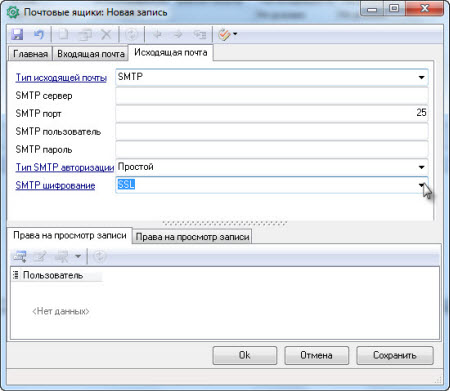The width and height of the screenshot is (450, 391).
Task: Click the new record page icon
Action: click(63, 34)
